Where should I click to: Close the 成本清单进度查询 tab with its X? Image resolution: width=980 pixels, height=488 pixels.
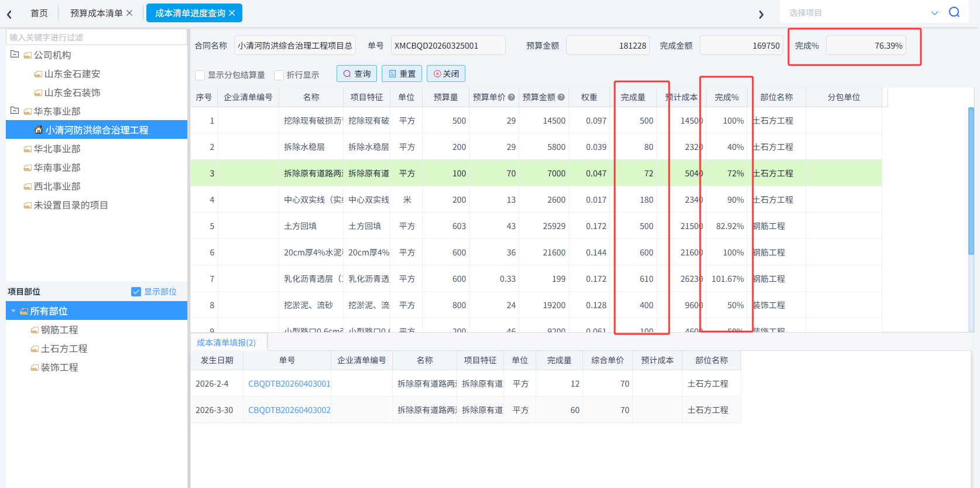[x=232, y=13]
